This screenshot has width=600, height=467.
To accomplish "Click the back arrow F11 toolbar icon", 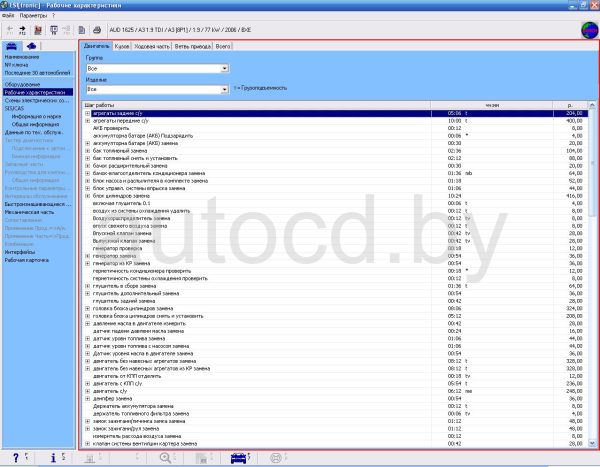I will pyautogui.click(x=10, y=30).
